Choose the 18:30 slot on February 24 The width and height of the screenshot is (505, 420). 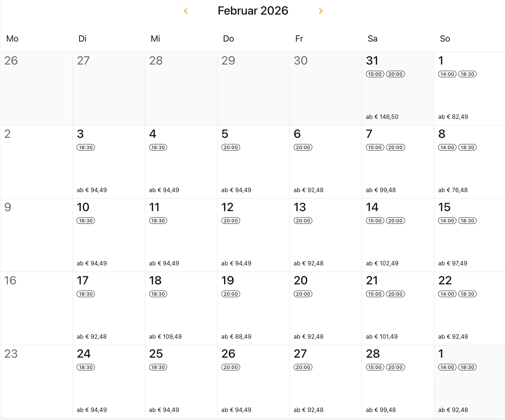click(x=86, y=367)
